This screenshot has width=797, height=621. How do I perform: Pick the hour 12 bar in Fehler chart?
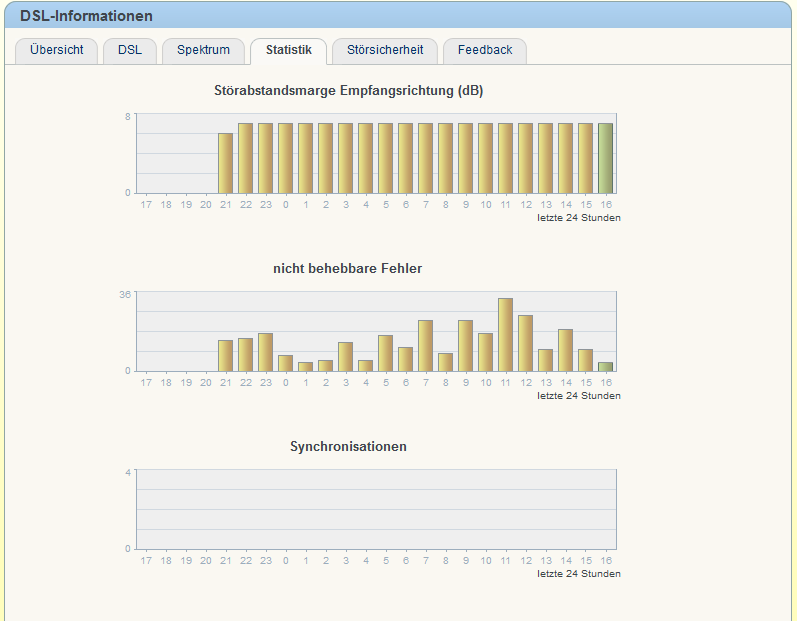(525, 343)
